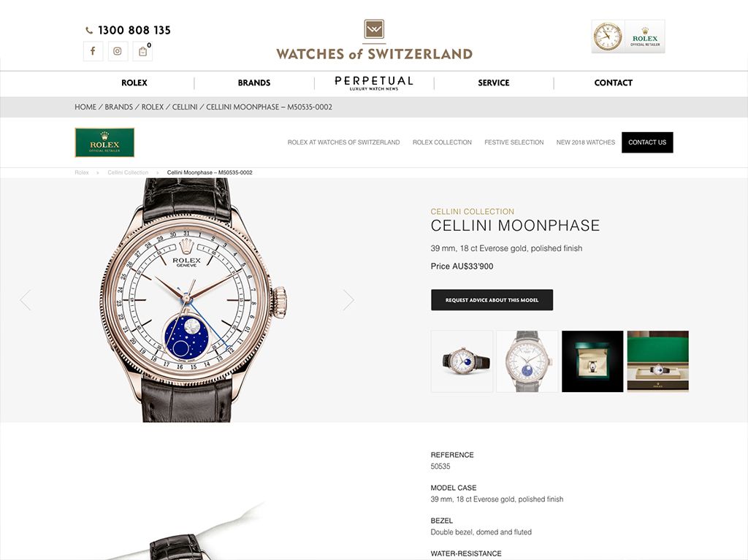
Task: Click the green Rolex official retailer plaque
Action: [104, 142]
